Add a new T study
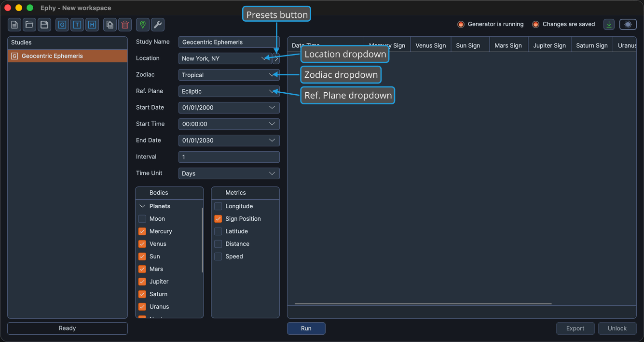The image size is (644, 342). point(77,25)
